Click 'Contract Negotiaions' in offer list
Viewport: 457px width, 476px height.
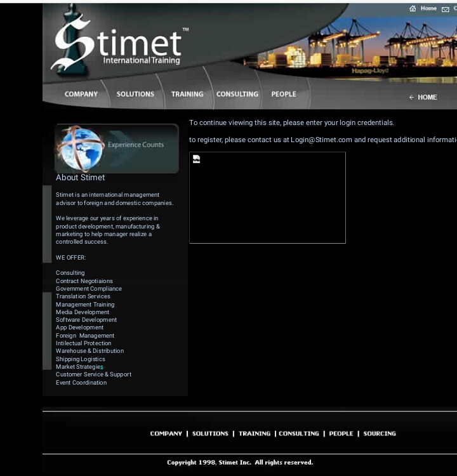tap(84, 281)
